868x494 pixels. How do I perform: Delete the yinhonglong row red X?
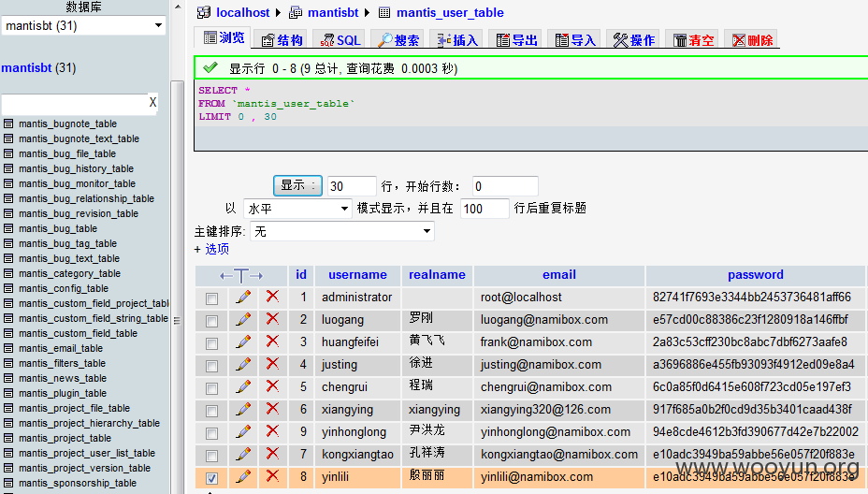(272, 431)
